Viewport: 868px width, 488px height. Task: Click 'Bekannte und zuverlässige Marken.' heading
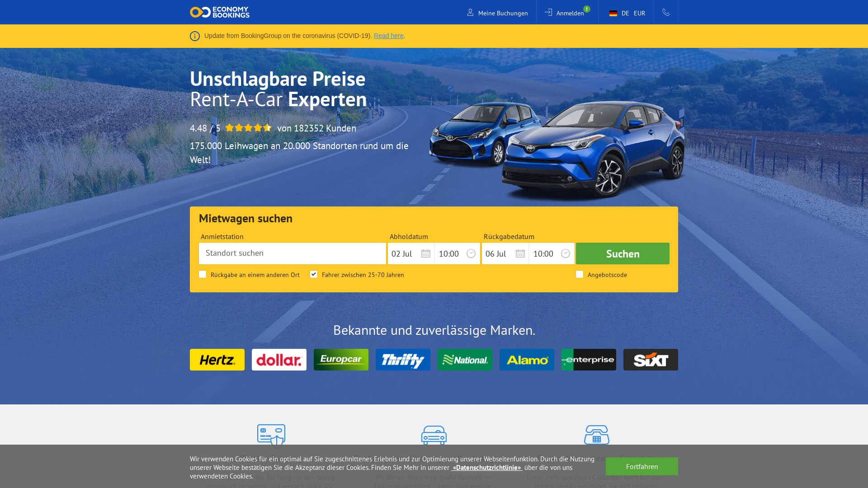tap(434, 330)
